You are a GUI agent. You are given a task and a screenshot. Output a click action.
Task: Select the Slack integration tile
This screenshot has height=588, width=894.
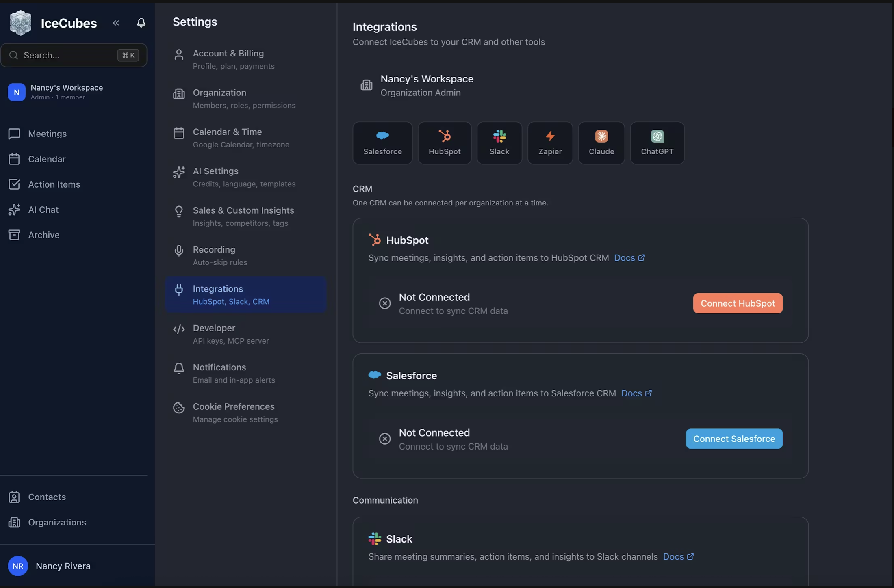pos(499,143)
